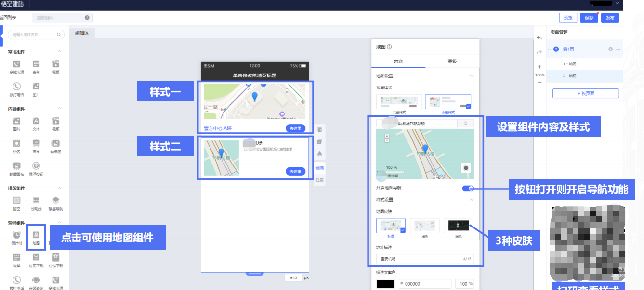Click the 发布 publish button

click(x=610, y=18)
